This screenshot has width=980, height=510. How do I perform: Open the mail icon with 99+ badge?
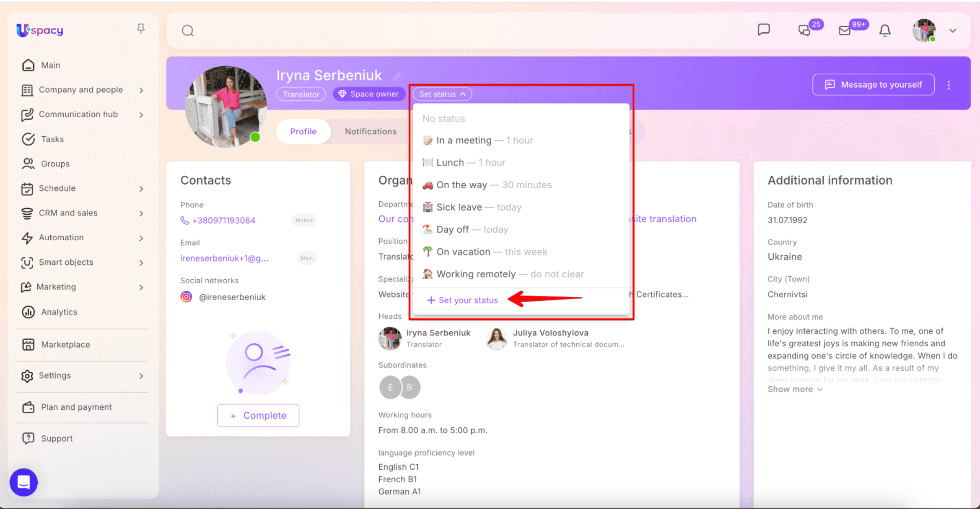(845, 31)
